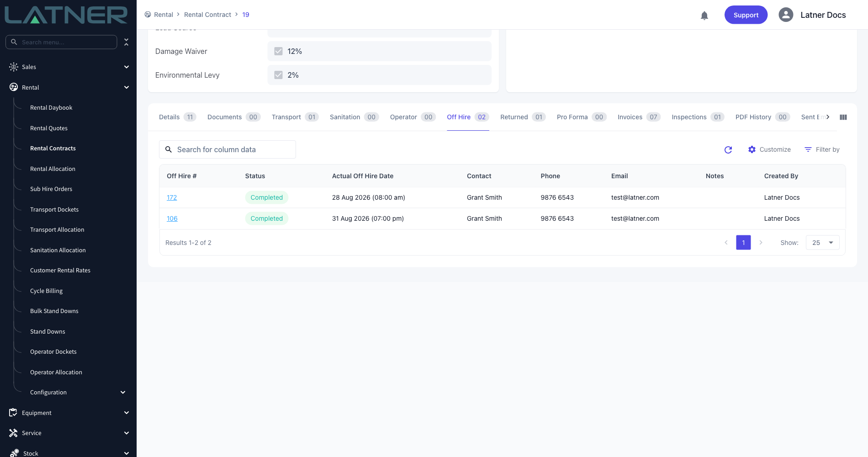This screenshot has height=457, width=868.
Task: Switch to the Operator tab
Action: (x=413, y=117)
